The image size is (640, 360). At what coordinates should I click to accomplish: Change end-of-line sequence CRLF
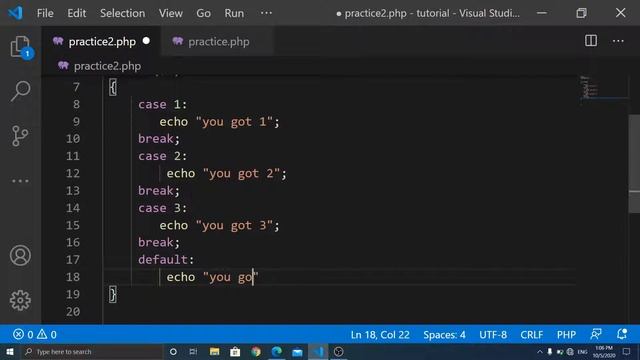531,335
